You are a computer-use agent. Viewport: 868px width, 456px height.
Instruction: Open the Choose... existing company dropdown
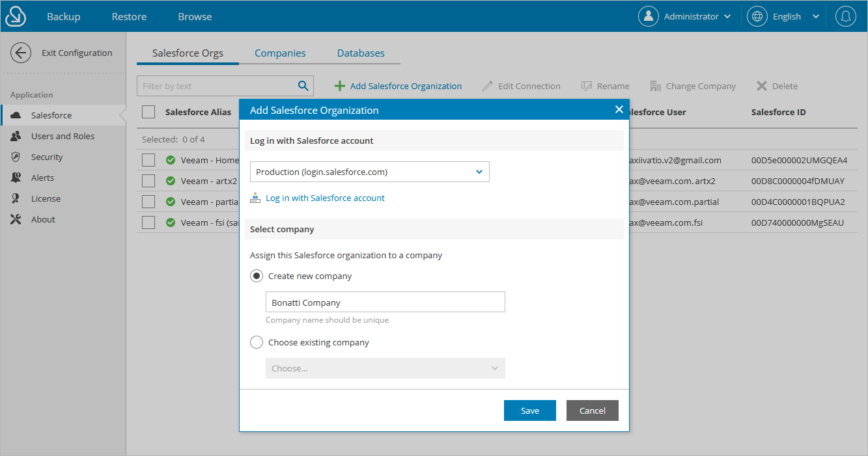pos(385,368)
